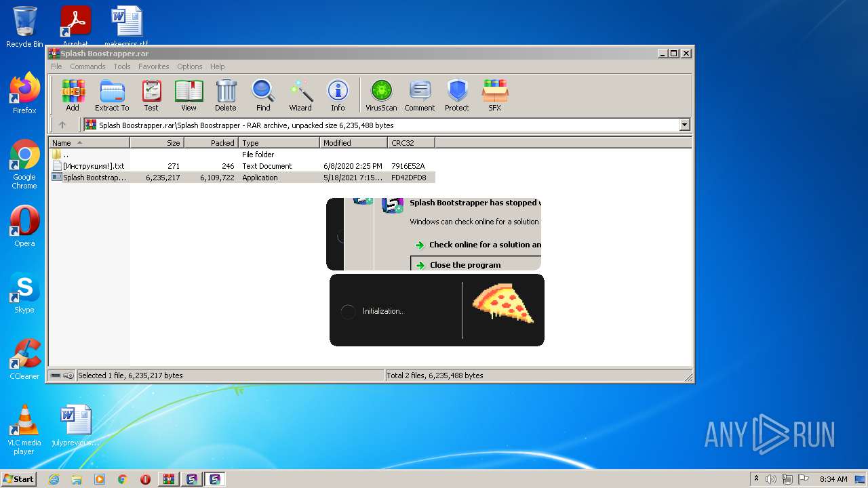This screenshot has width=868, height=488.
Task: Click the Delete trash can icon
Action: [226, 95]
